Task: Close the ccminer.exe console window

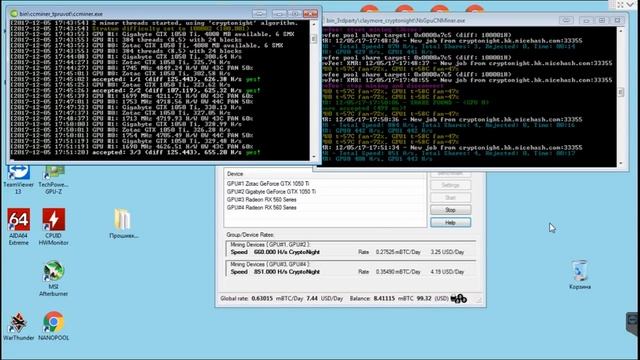Action: click(310, 13)
